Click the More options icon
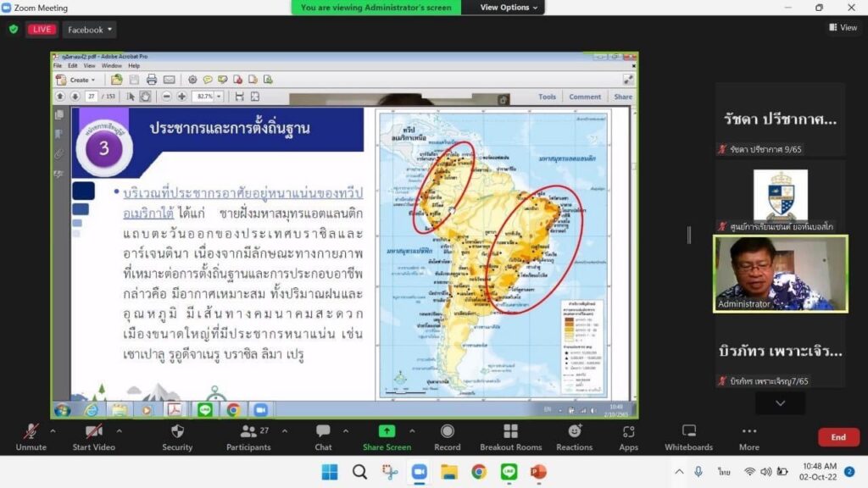The height and width of the screenshot is (488, 868). pyautogui.click(x=748, y=436)
